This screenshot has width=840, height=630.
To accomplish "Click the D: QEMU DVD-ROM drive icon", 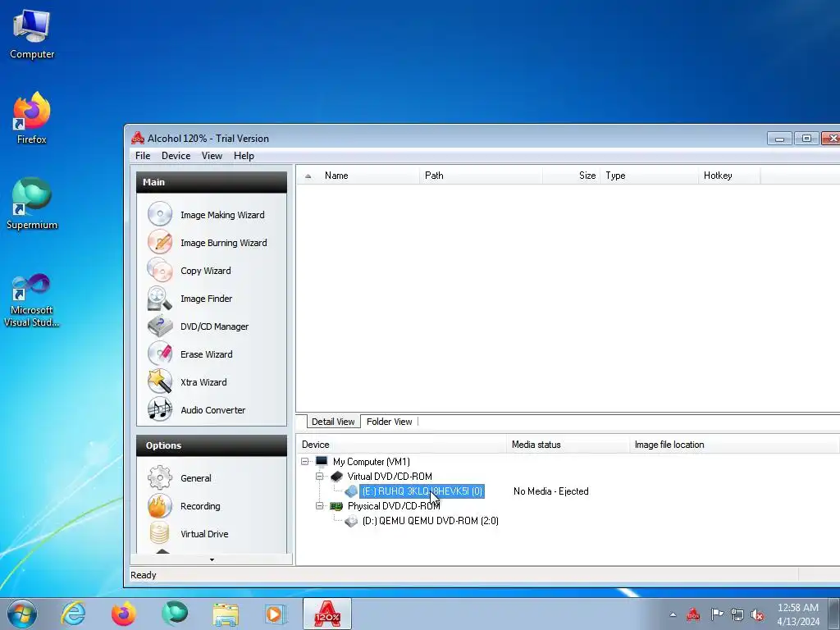I will [351, 521].
